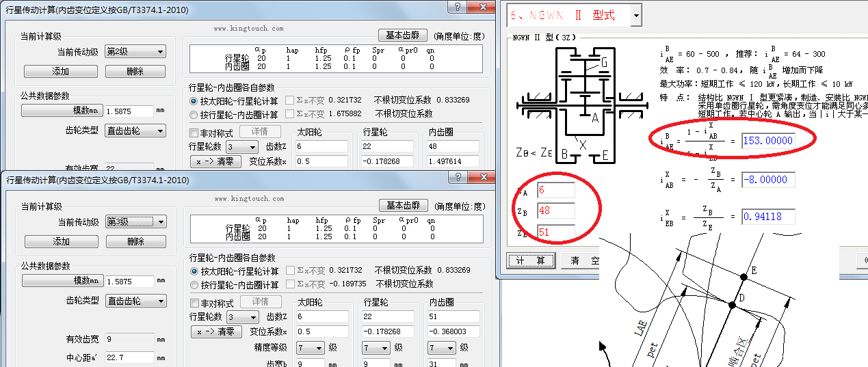Click 中心距 a' field showing 22.7
The width and height of the screenshot is (868, 367).
tap(130, 357)
